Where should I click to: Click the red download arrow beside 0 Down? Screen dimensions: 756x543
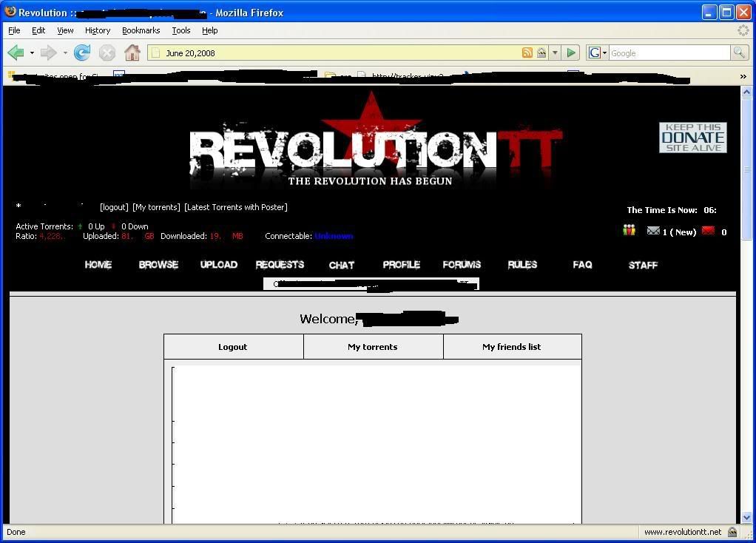tap(114, 226)
